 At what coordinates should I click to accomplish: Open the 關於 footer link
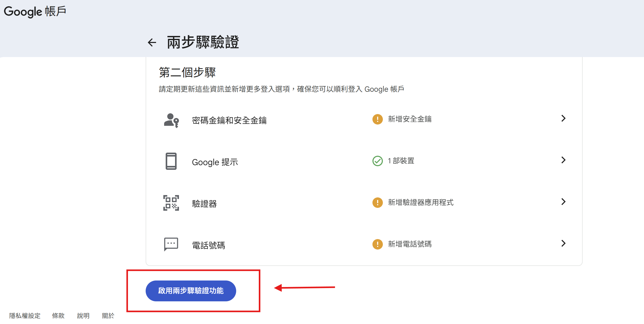(x=108, y=316)
